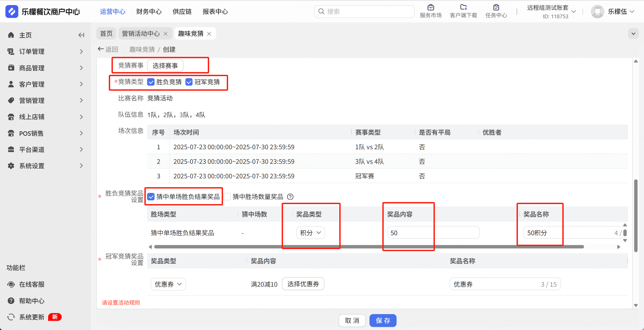
Task: Uncheck 猜中单场胜负结果奖品 checkbox
Action: click(x=151, y=197)
